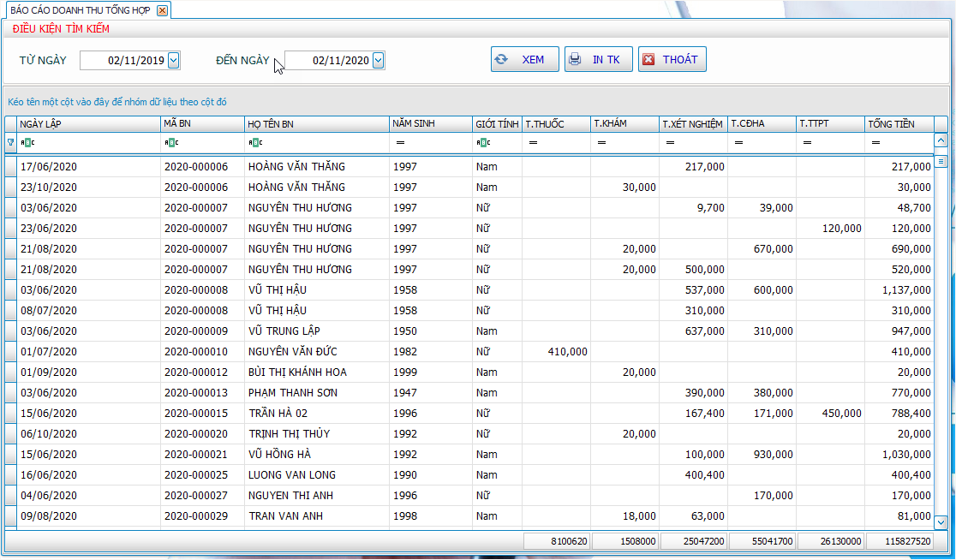Click the T.THUỐC equals filter icon
956x560 pixels.
[x=533, y=143]
